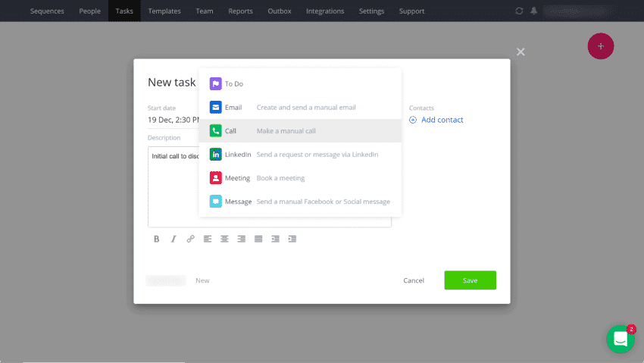Image resolution: width=644 pixels, height=363 pixels.
Task: Click the blue Email envelope icon
Action: (216, 107)
